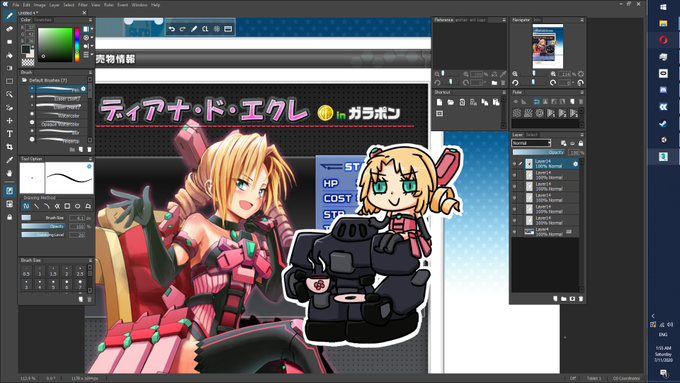
Task: Click the Redo arrow in canvas toolbar
Action: point(183,29)
